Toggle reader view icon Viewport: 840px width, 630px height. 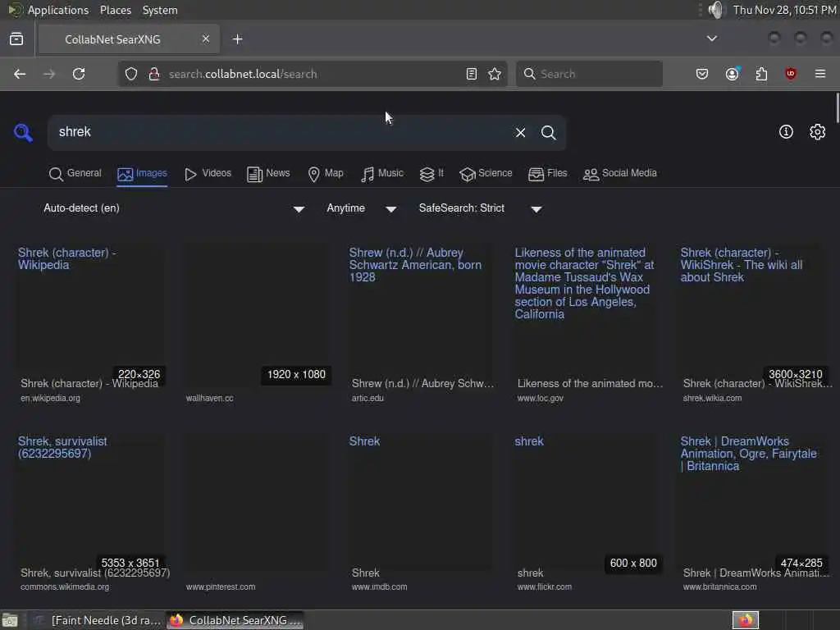472,74
